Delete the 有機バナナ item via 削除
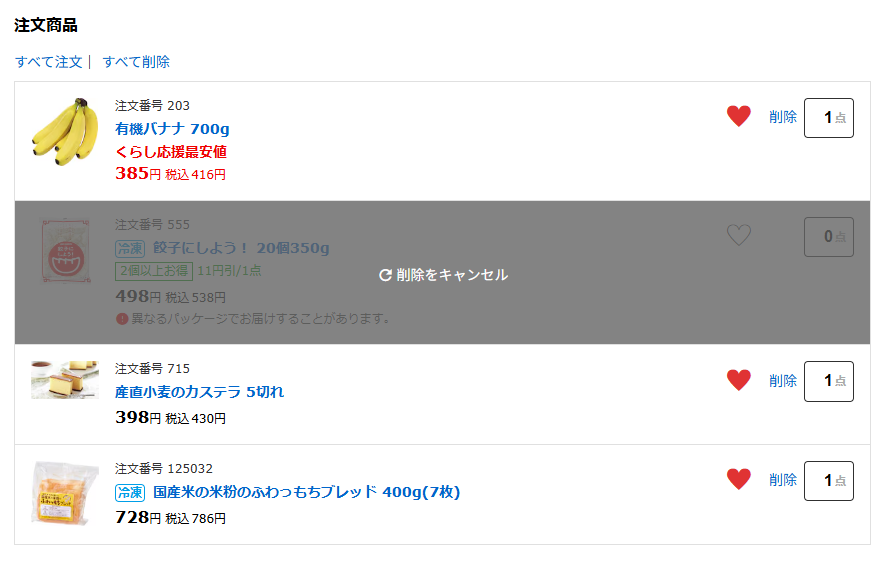The image size is (886, 561). (783, 117)
